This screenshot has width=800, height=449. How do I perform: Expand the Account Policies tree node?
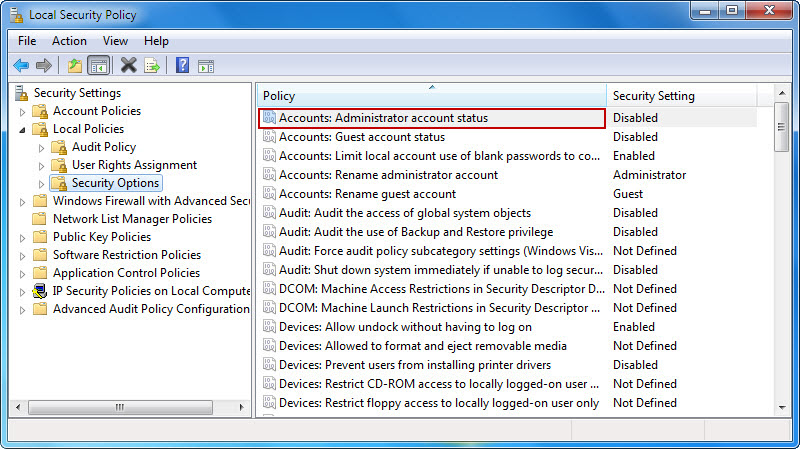click(x=23, y=111)
